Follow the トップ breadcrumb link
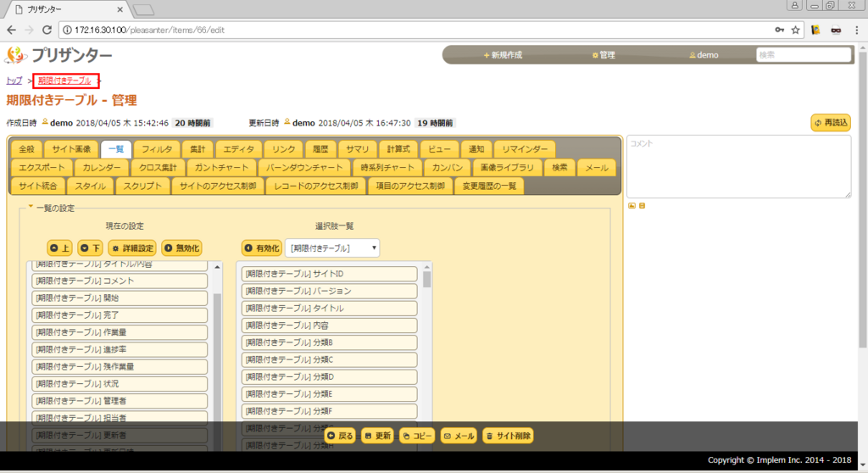868x473 pixels. point(14,81)
